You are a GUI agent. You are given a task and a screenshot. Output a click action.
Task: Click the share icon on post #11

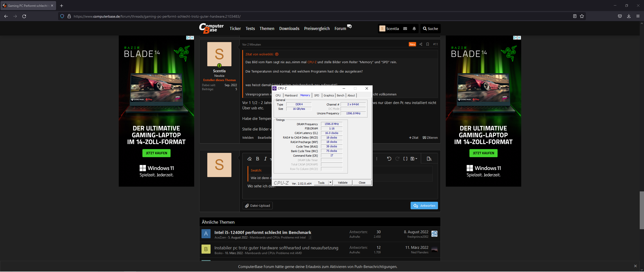tap(421, 44)
